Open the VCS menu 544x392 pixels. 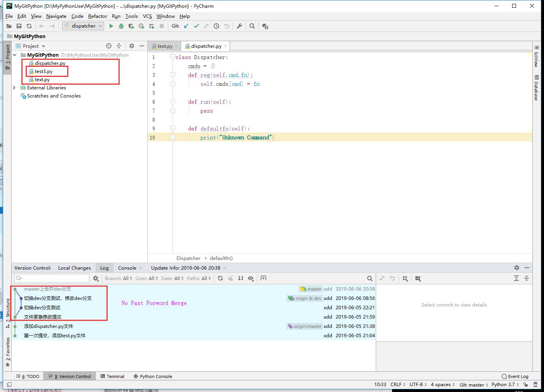point(147,16)
